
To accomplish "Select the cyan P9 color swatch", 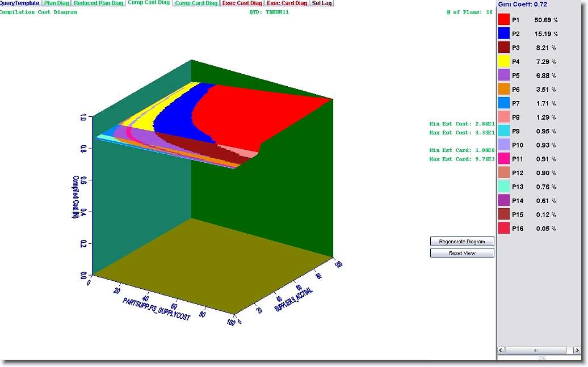I will point(503,131).
